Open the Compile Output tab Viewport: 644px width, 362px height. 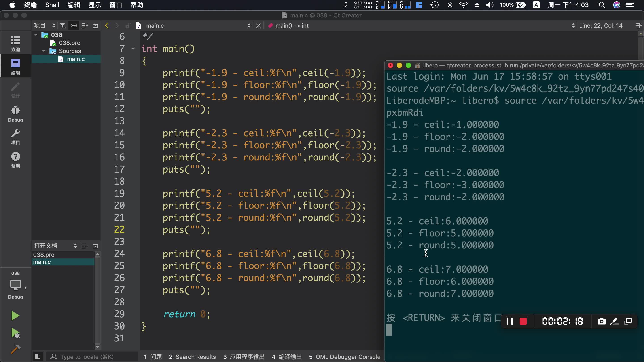[x=287, y=357]
